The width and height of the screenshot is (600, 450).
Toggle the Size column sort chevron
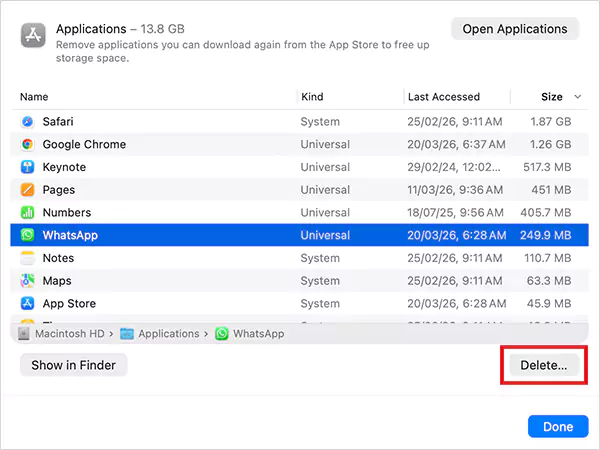577,97
